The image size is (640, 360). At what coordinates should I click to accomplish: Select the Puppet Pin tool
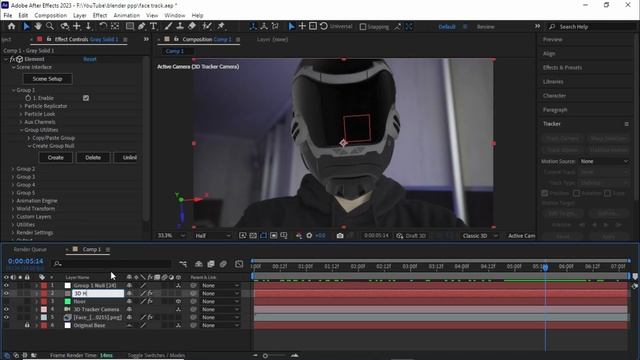tap(221, 26)
